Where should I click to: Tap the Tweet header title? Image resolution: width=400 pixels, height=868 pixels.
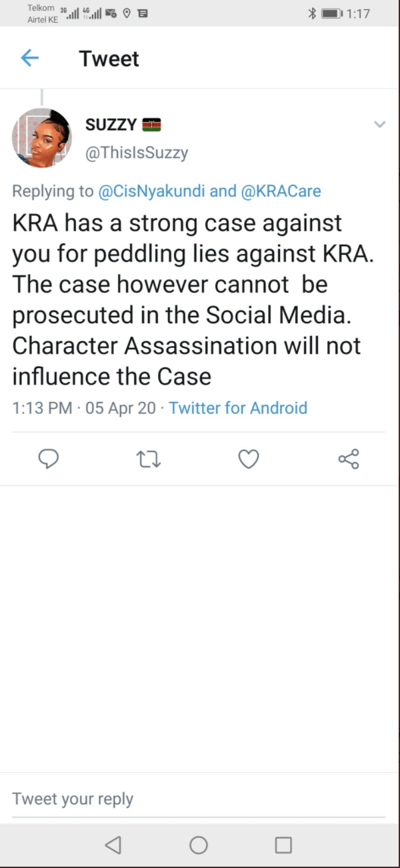click(x=109, y=59)
